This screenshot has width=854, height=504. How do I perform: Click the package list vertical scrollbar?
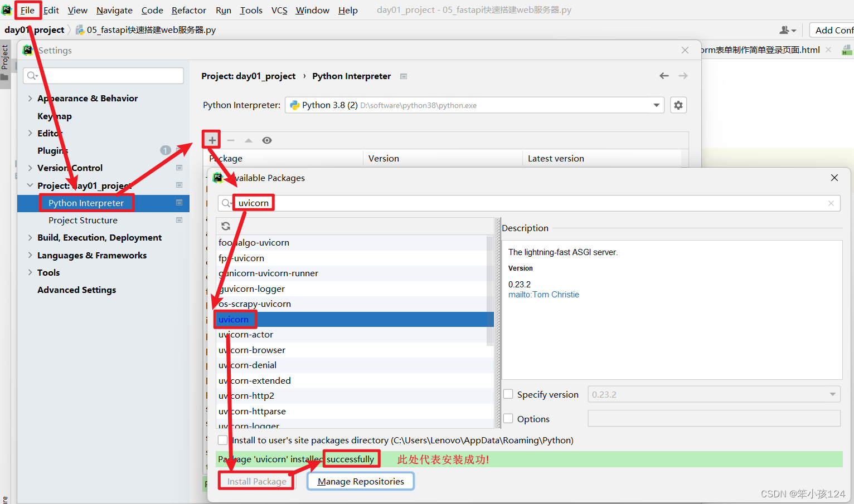point(490,290)
